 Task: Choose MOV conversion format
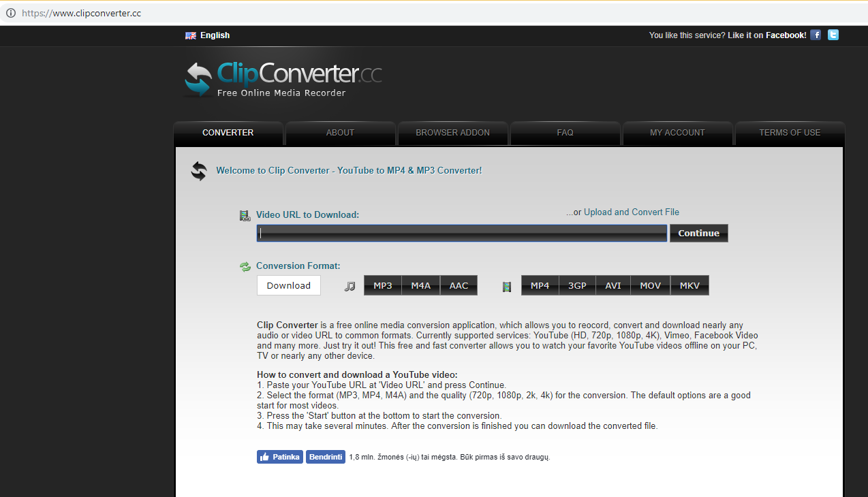(651, 286)
